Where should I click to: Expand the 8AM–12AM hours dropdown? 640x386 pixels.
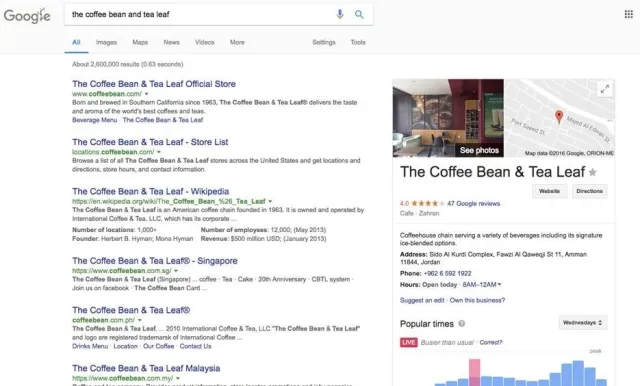point(482,284)
